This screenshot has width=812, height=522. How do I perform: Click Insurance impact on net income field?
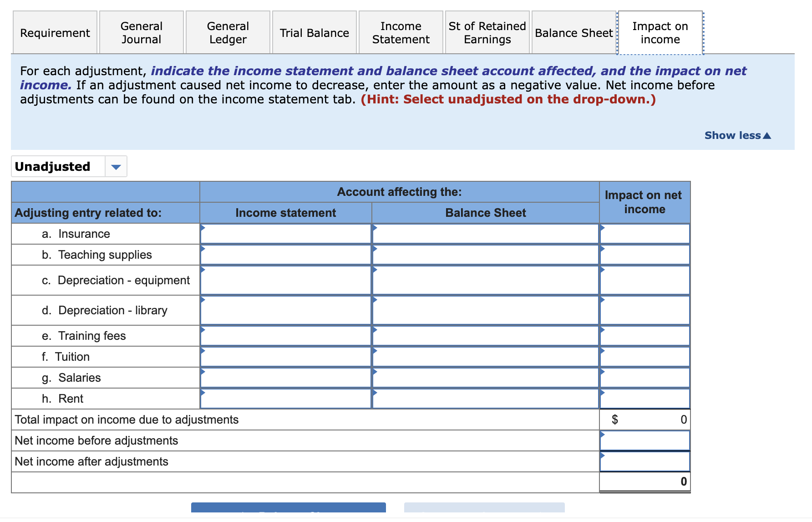pos(645,234)
